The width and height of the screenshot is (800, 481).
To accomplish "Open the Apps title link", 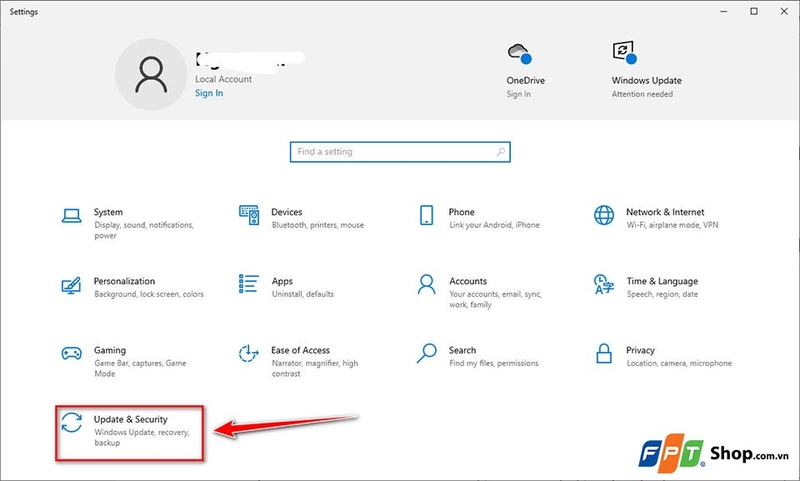I will [x=282, y=281].
